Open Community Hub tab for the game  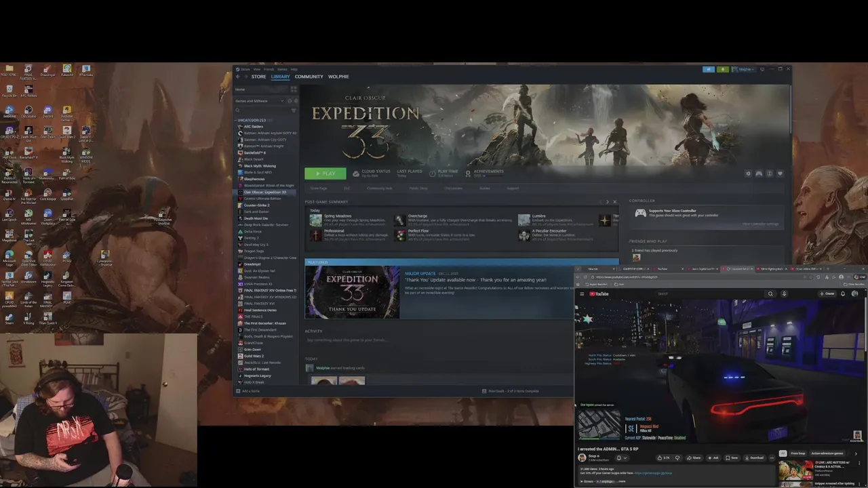coord(380,188)
